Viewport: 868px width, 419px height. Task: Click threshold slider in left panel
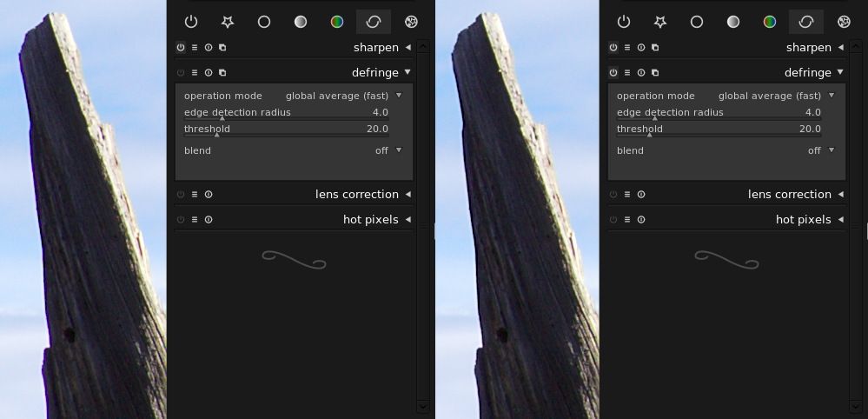pos(286,130)
